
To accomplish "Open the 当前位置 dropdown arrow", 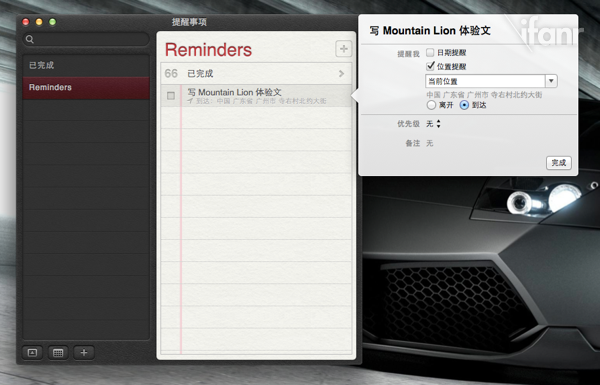I will click(x=551, y=81).
